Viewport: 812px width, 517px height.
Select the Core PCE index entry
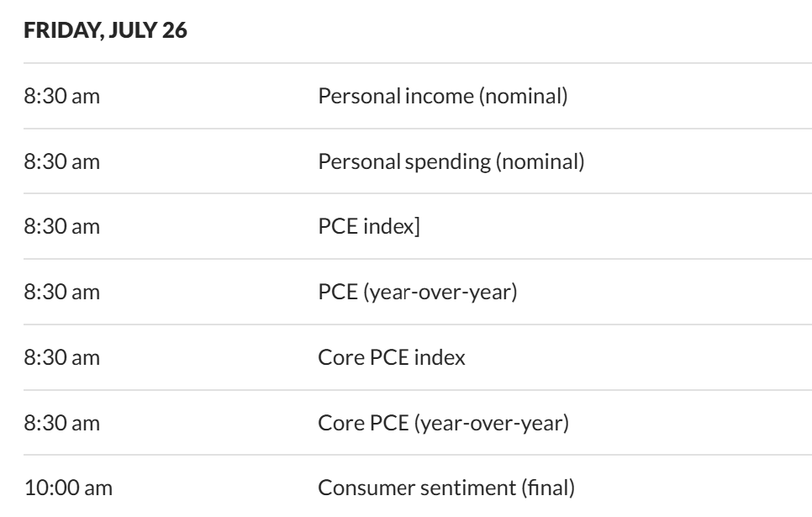coord(392,357)
